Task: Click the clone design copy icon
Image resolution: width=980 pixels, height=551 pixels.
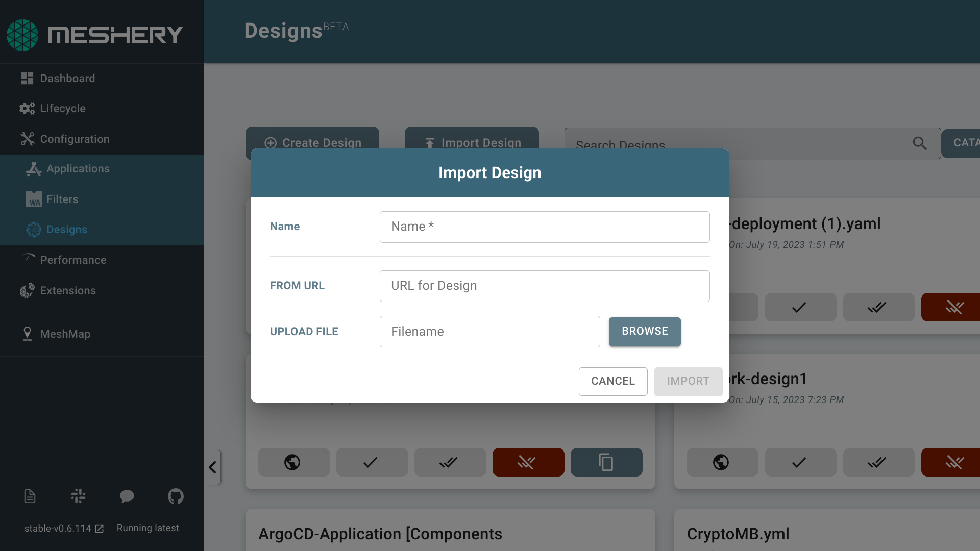Action: pyautogui.click(x=606, y=462)
